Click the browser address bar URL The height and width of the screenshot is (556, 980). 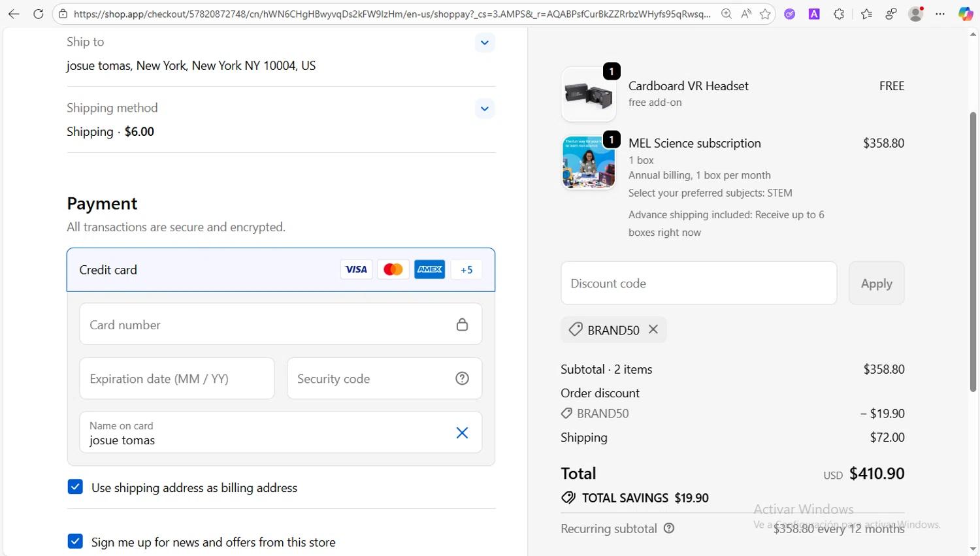(392, 14)
